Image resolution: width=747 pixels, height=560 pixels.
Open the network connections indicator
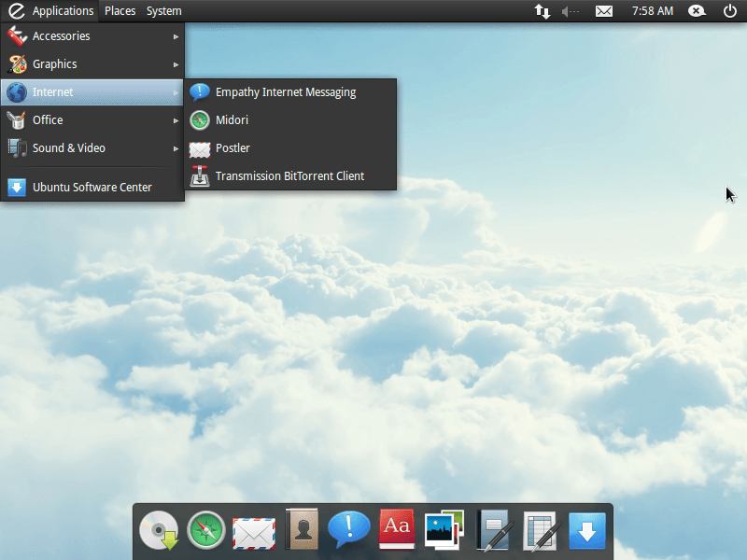click(x=543, y=11)
